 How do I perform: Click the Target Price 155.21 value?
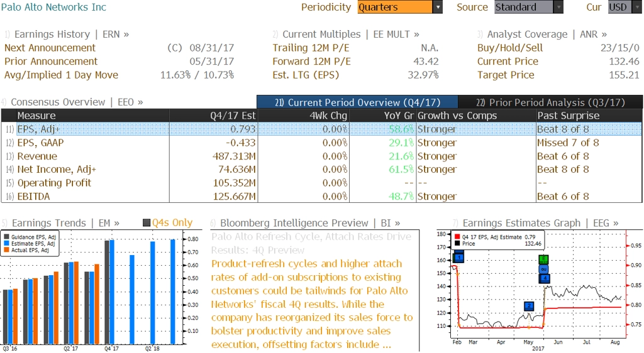click(x=625, y=75)
